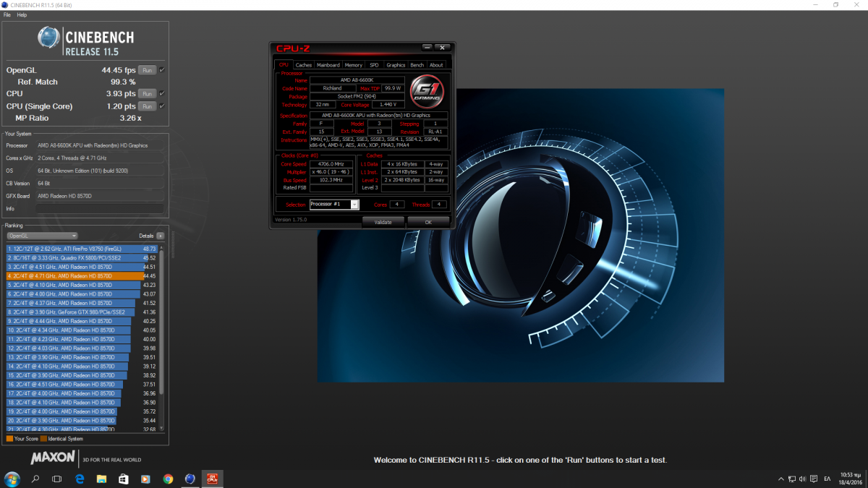The height and width of the screenshot is (488, 868).
Task: Click the Core Speed value 4706.0 MHz
Action: [x=330, y=164]
